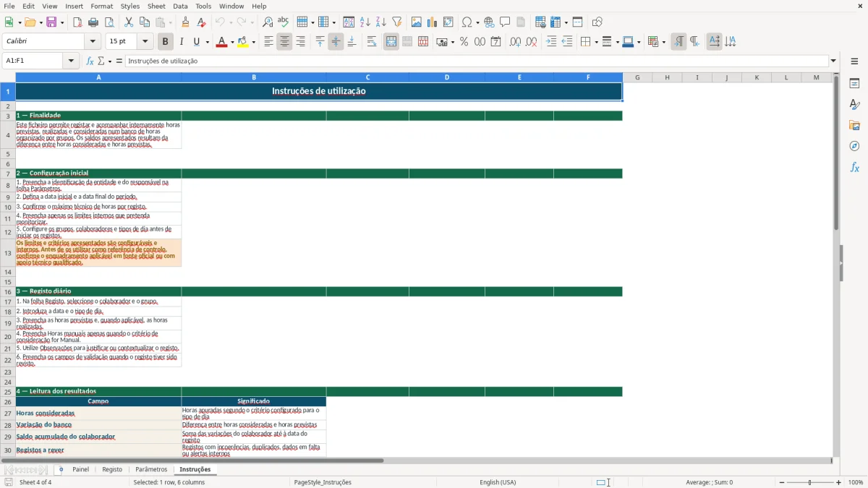Open the Print Preview icon
This screenshot has width=868, height=488.
point(109,22)
